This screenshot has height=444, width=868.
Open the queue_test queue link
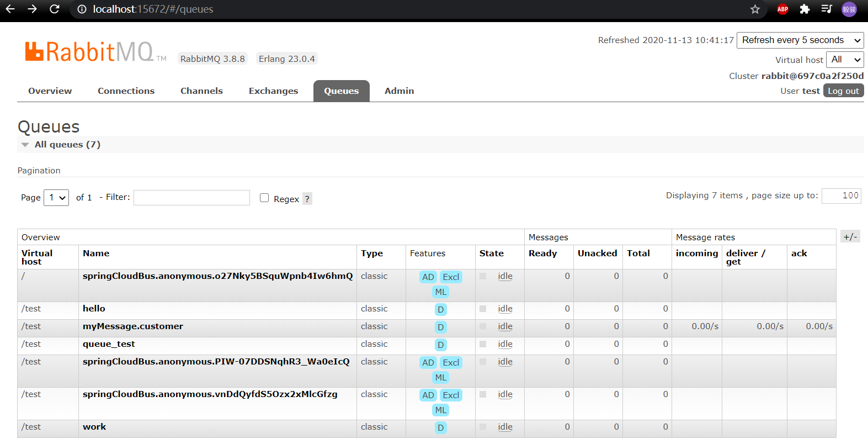pyautogui.click(x=109, y=344)
